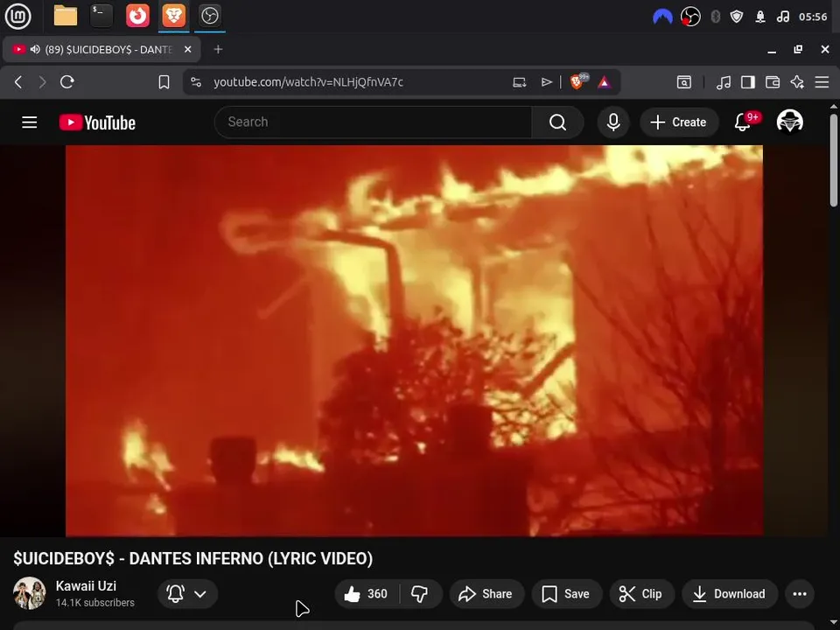Image resolution: width=840 pixels, height=630 pixels.
Task: Bookmark this page with the bookmark icon
Action: tap(164, 82)
